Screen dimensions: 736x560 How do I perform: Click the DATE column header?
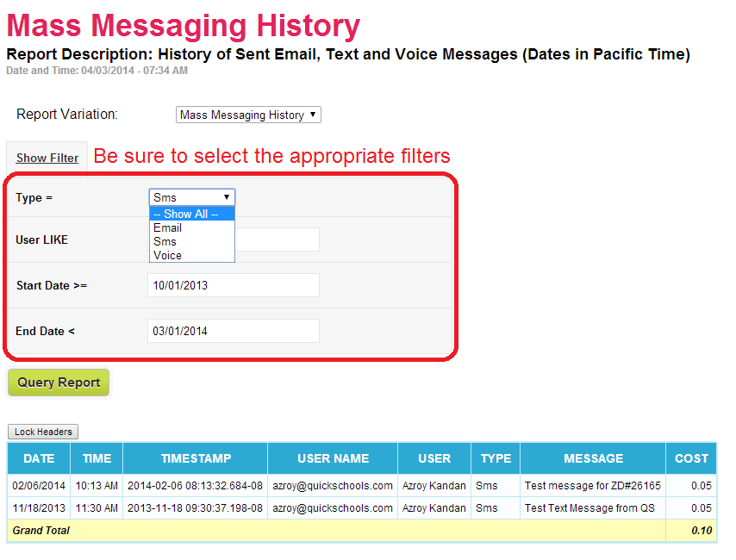(39, 458)
